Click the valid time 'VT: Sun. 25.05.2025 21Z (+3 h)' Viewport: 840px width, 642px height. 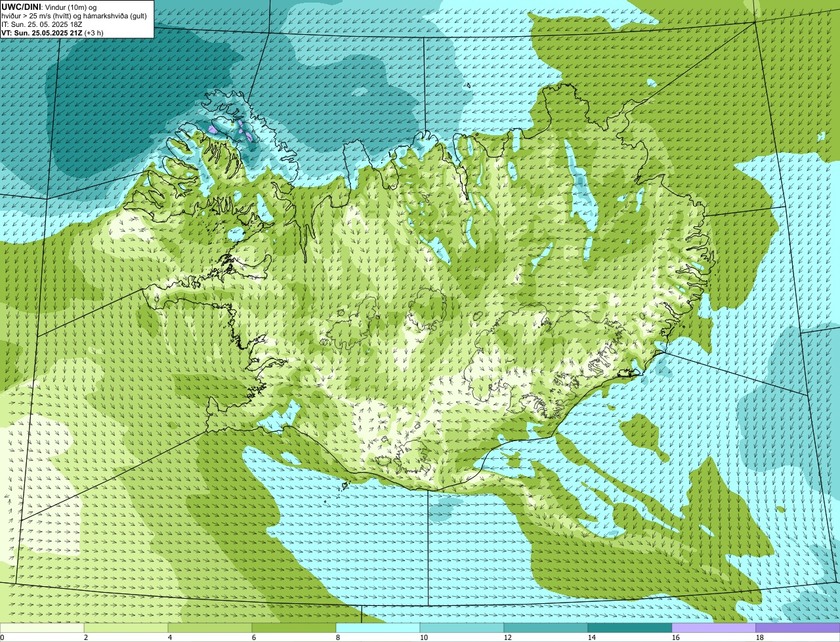click(x=52, y=32)
